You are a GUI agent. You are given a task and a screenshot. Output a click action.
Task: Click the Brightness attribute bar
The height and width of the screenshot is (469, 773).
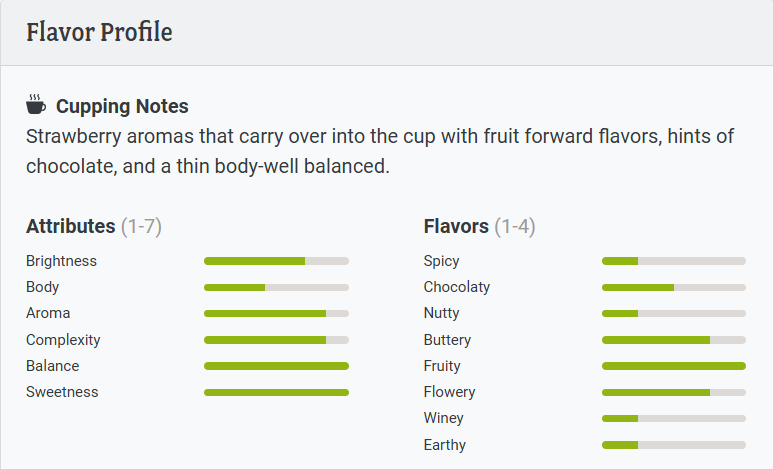276,261
